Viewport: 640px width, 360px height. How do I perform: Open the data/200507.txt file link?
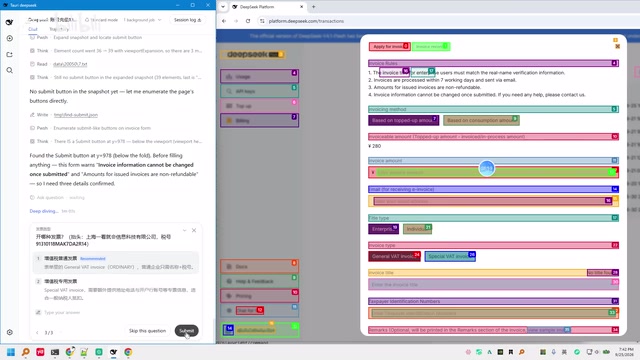coord(70,64)
